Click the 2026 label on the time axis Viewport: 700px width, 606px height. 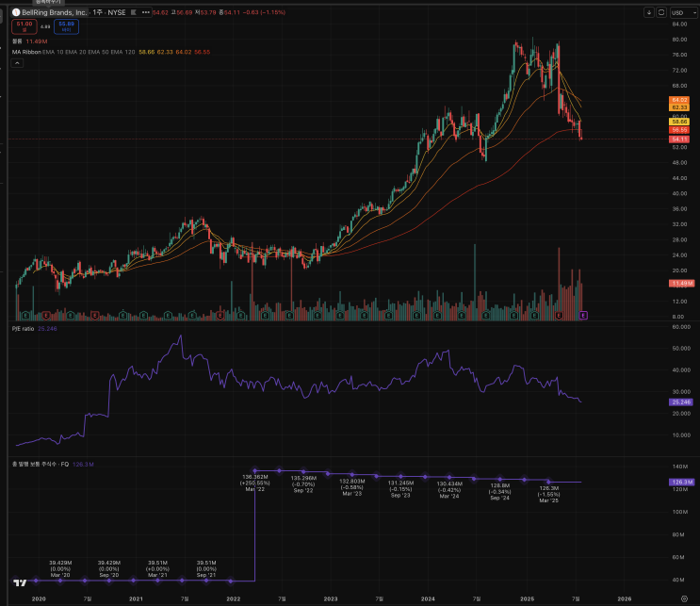[624, 598]
